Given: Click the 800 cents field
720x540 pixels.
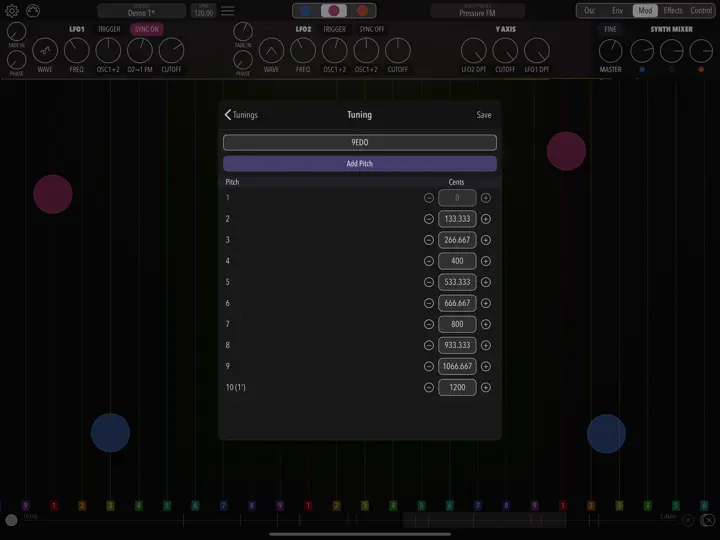Looking at the screenshot, I should tap(457, 324).
